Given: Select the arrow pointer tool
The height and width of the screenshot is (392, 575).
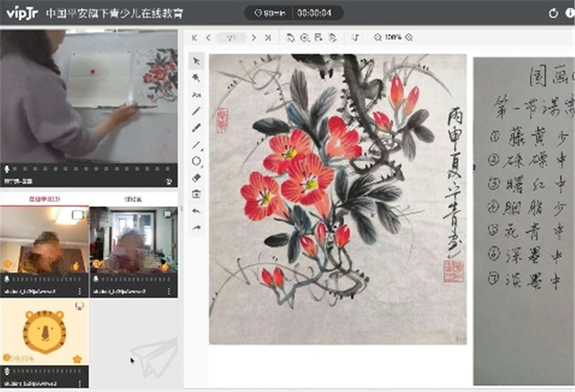Looking at the screenshot, I should [x=196, y=61].
